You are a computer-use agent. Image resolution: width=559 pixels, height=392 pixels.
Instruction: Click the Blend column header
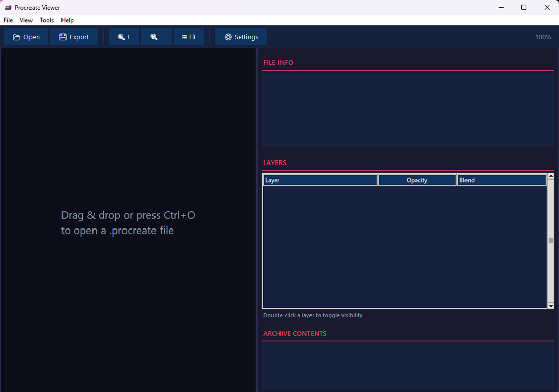(x=501, y=180)
